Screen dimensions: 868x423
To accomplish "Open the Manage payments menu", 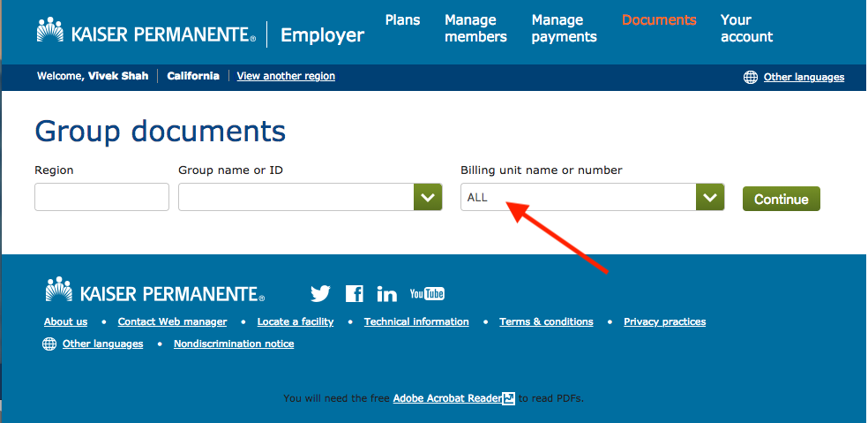I will point(564,28).
